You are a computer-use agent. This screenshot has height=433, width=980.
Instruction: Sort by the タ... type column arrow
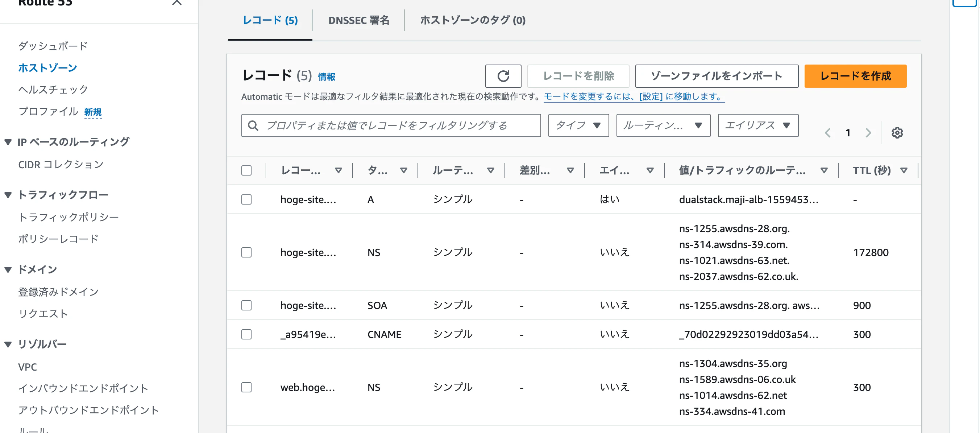[x=404, y=170]
